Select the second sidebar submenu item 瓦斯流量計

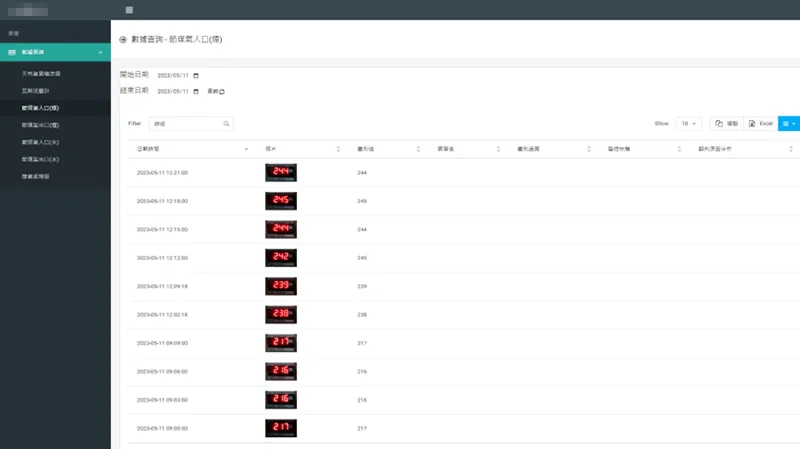35,91
